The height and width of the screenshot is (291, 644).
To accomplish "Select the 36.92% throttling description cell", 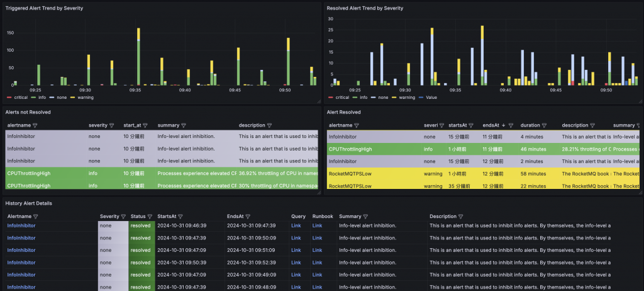I will 277,173.
